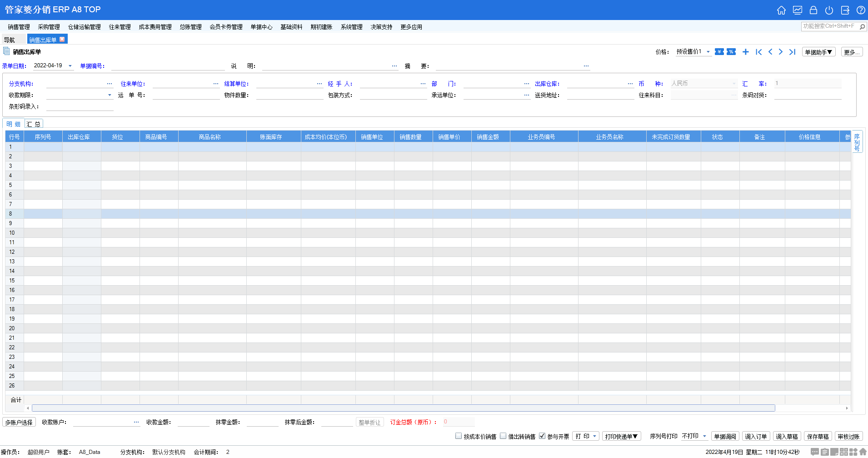The height and width of the screenshot is (458, 868).
Task: Focus 功能搜索 search input
Action: tap(829, 27)
